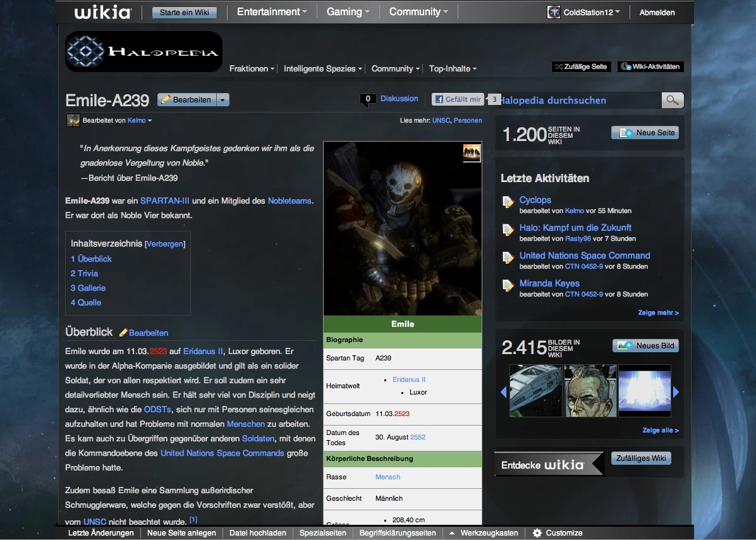Click the Wiki-Aktivitäten button
The width and height of the screenshot is (756, 540).
point(650,66)
